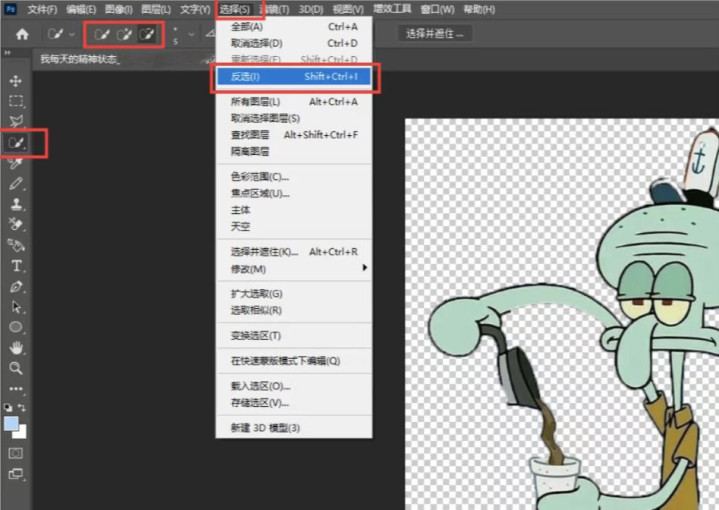Open the brush size picker dropdown

pyautogui.click(x=176, y=34)
